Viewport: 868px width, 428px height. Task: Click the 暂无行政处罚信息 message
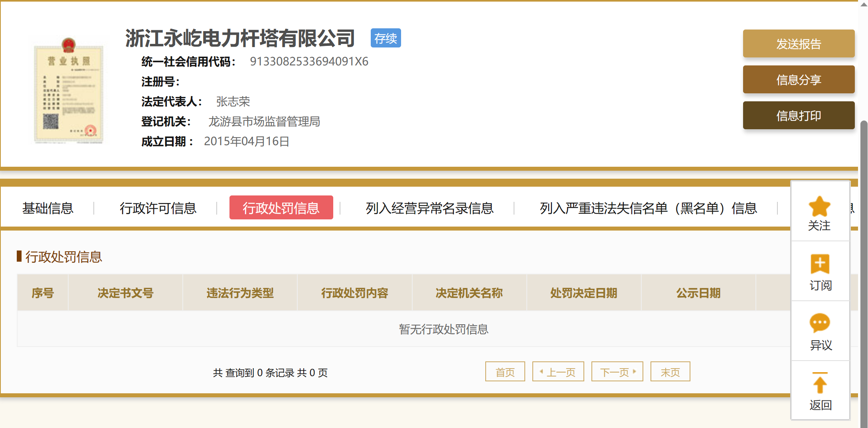click(443, 329)
